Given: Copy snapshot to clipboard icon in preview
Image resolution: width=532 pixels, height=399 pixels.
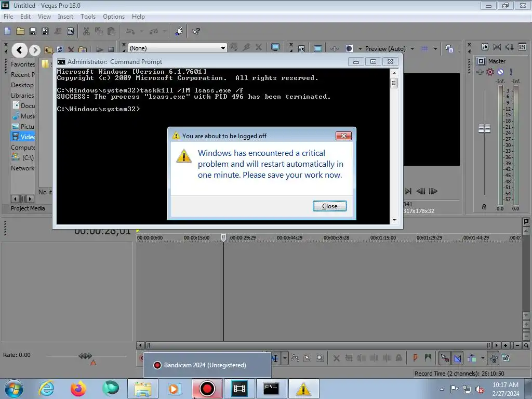Looking at the screenshot, I should [x=449, y=48].
